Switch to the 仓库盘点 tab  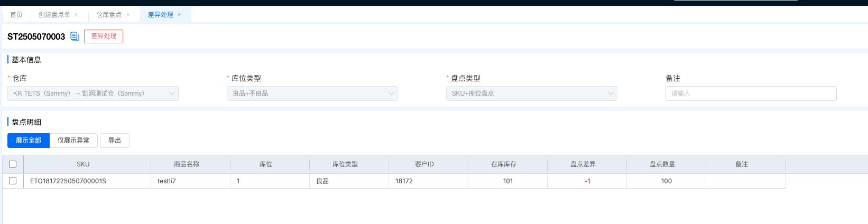[x=109, y=15]
